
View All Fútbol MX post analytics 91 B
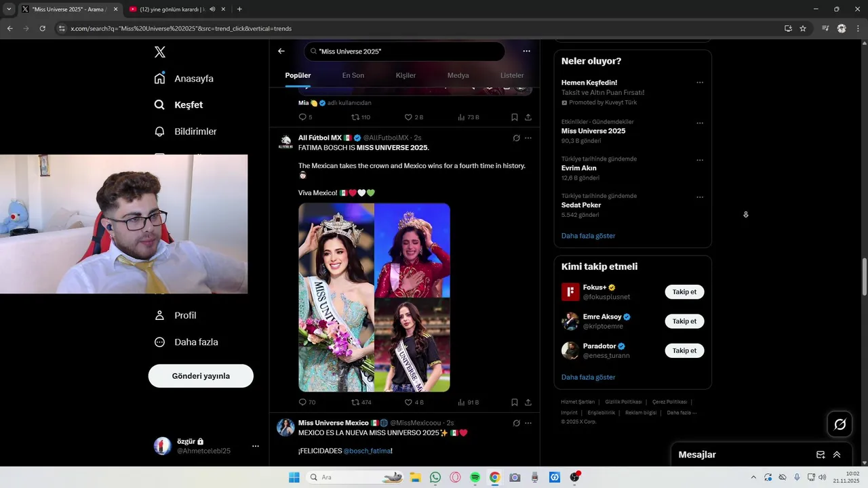point(469,402)
